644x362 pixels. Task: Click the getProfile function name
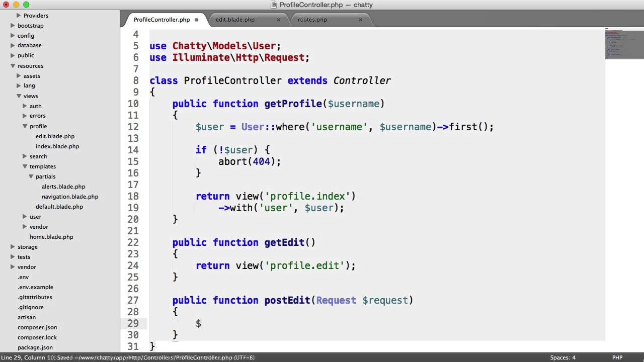293,104
